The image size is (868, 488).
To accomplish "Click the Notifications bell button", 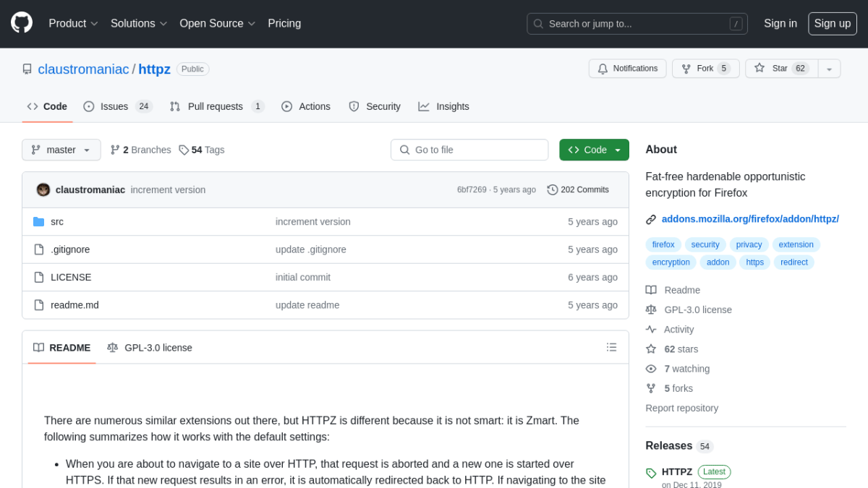I will point(627,69).
